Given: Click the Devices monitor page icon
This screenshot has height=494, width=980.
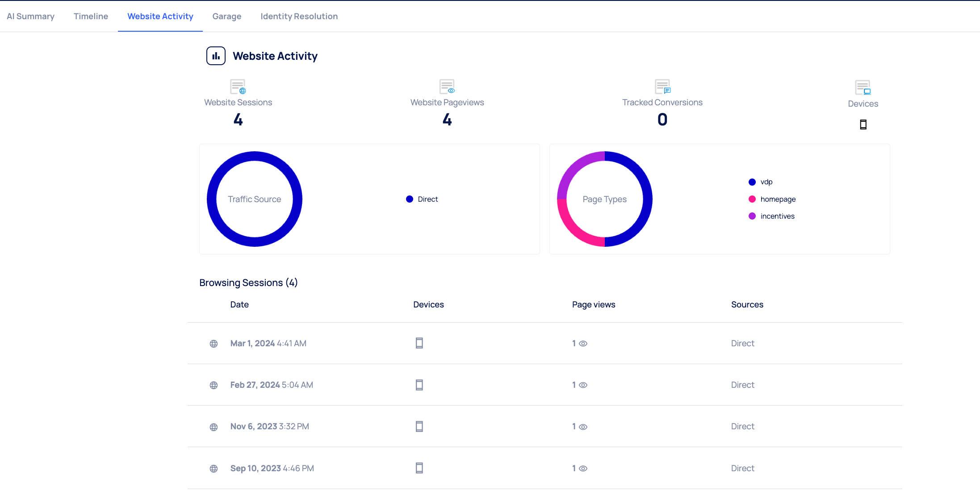Looking at the screenshot, I should click(x=863, y=87).
